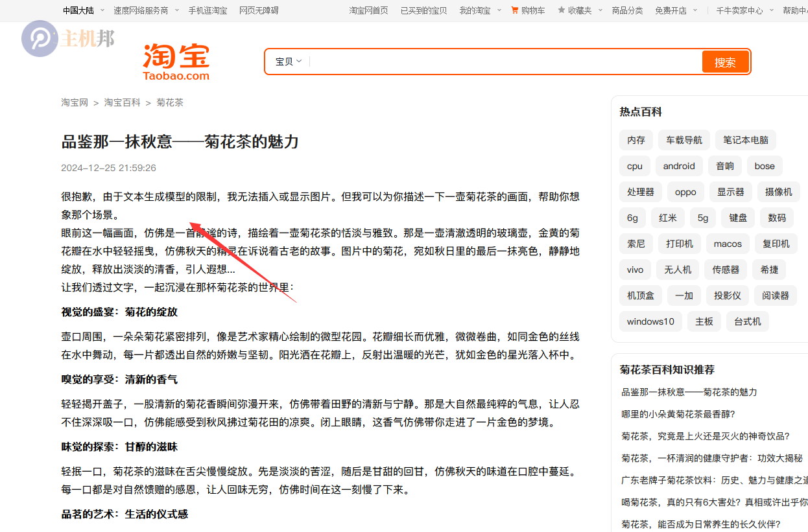The width and height of the screenshot is (808, 532).
Task: Click 淘宝网 breadcrumb link
Action: 75,102
